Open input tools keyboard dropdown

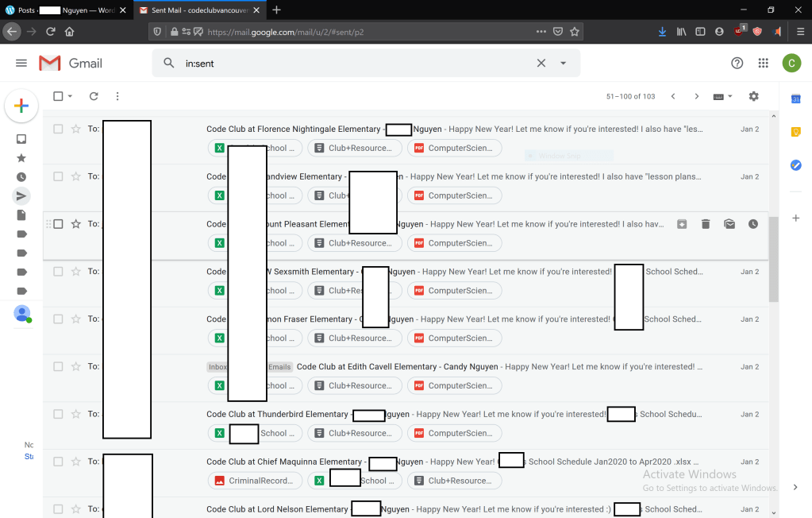[722, 96]
